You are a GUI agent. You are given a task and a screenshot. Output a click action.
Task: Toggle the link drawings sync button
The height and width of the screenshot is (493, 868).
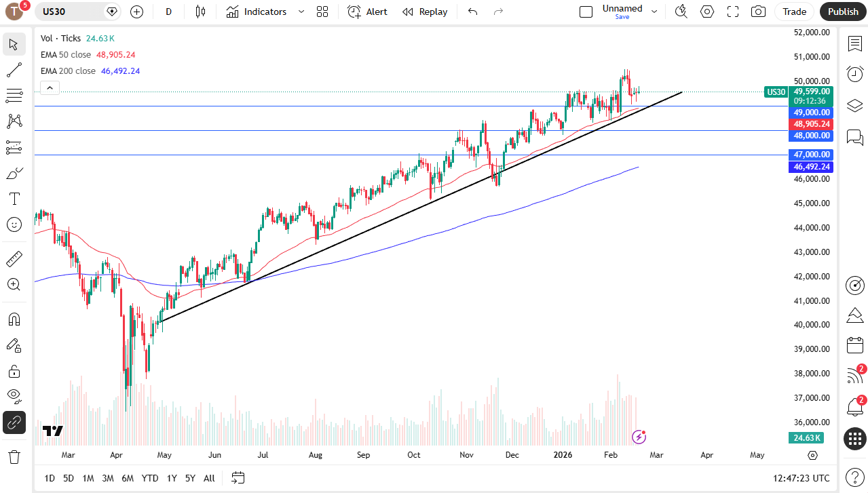click(14, 422)
